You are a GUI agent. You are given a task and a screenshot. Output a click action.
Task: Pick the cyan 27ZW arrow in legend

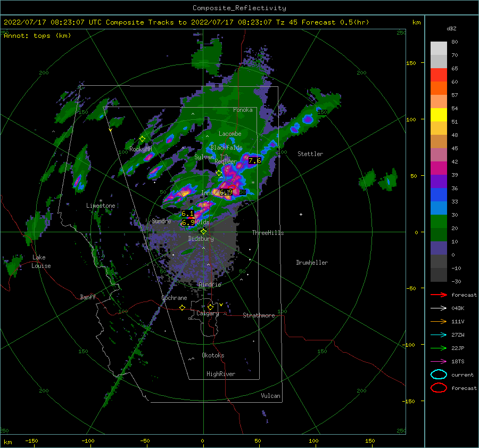point(439,335)
